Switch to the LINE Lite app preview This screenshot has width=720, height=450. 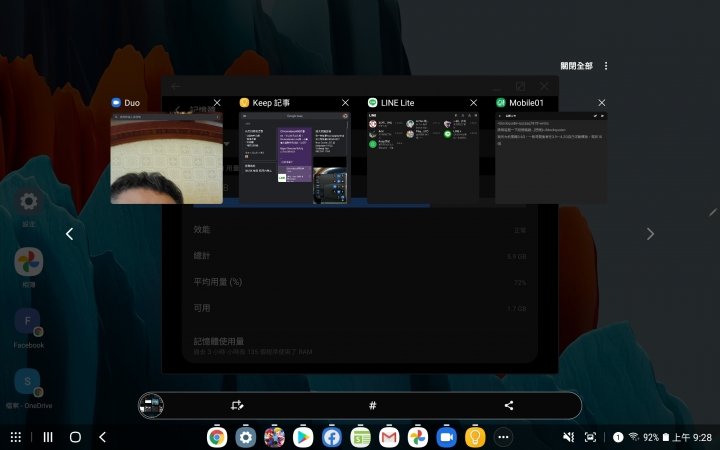click(424, 158)
